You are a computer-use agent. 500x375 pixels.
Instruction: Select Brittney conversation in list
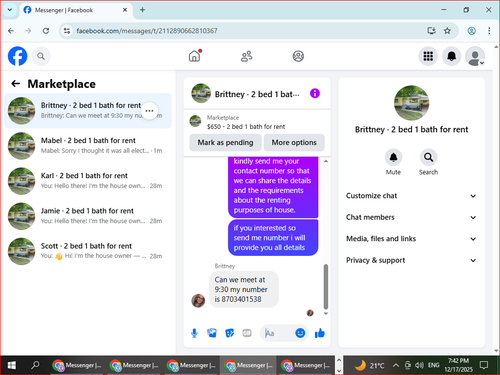(x=88, y=111)
